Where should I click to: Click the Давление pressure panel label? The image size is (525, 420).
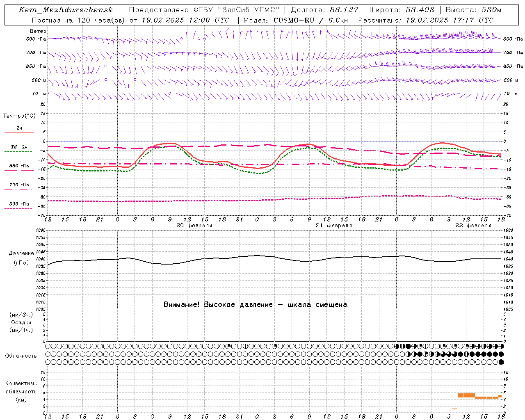[21, 253]
